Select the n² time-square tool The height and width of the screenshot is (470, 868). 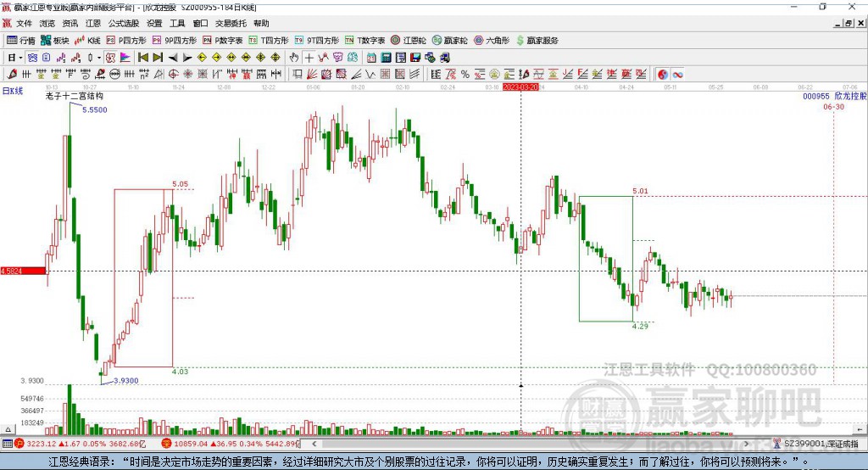[x=144, y=75]
